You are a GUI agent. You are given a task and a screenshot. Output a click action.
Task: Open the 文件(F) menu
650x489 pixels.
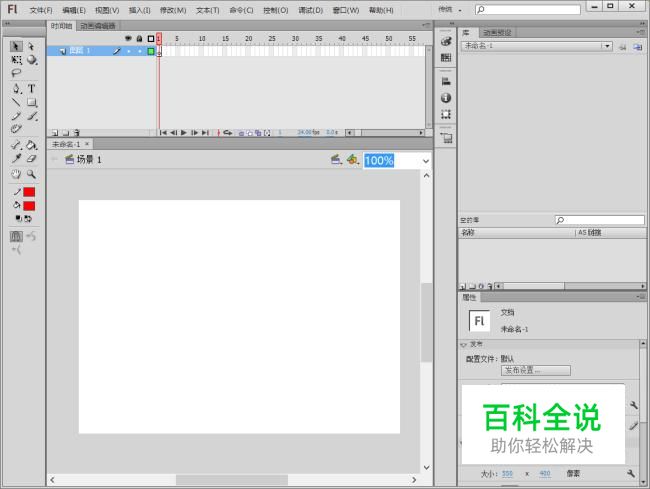[x=41, y=10]
